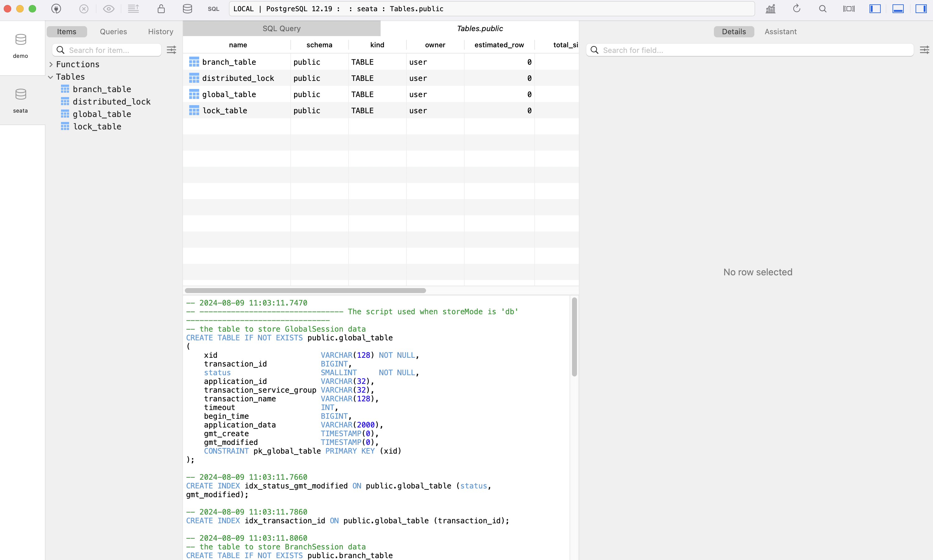Collapse the Tables tree node
Screen dimensions: 933x560
[51, 77]
